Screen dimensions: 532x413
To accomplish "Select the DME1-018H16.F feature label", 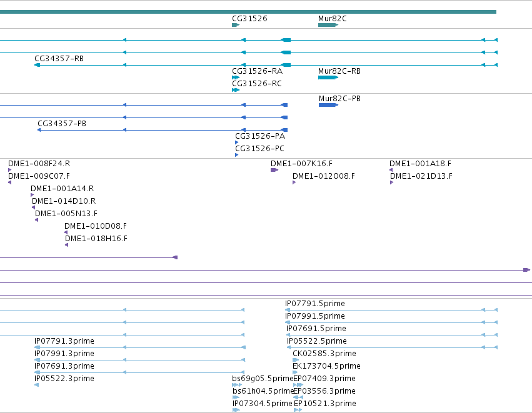I will tap(96, 239).
